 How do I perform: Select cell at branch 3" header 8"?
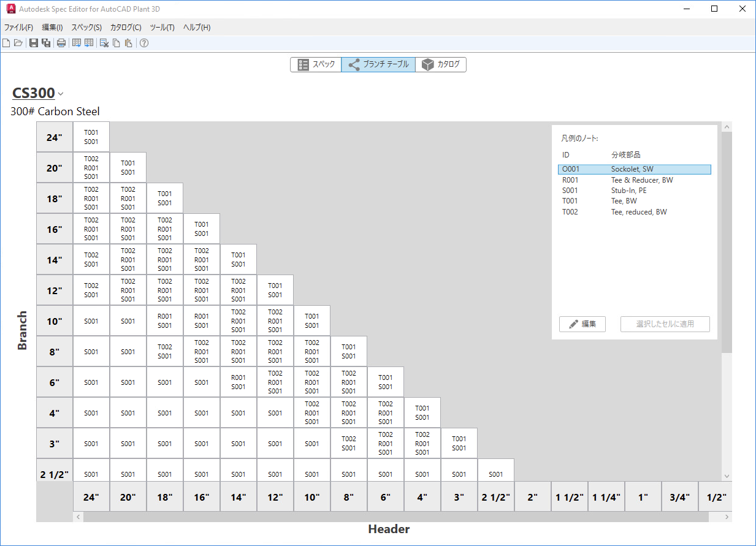click(349, 444)
